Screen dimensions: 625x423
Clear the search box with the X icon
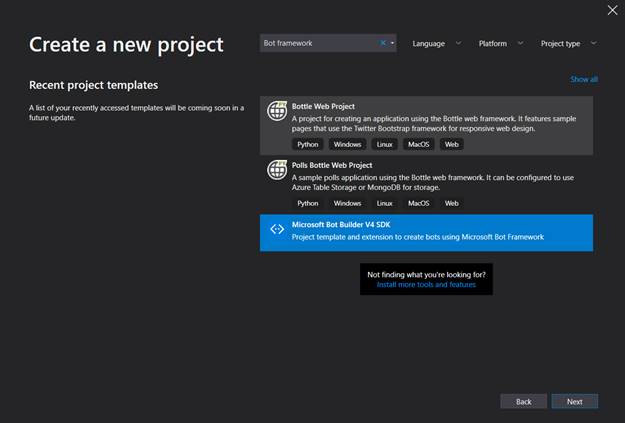pyautogui.click(x=383, y=43)
